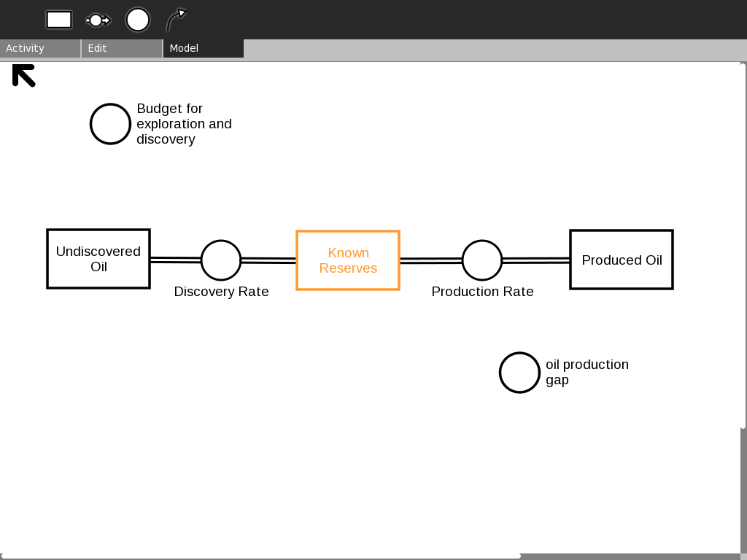The height and width of the screenshot is (560, 747).
Task: Click the black diagonal arrow icon
Action: pos(24,75)
